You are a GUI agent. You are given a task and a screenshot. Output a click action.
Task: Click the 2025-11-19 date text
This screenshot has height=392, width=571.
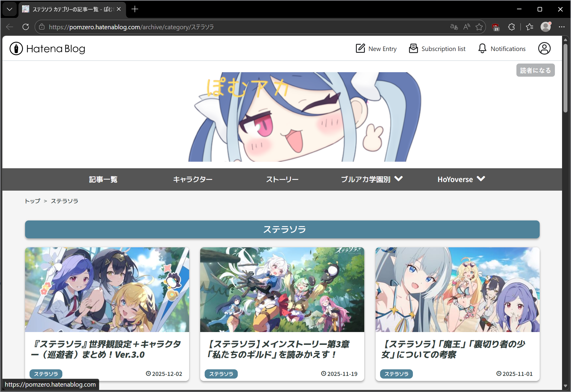point(342,374)
